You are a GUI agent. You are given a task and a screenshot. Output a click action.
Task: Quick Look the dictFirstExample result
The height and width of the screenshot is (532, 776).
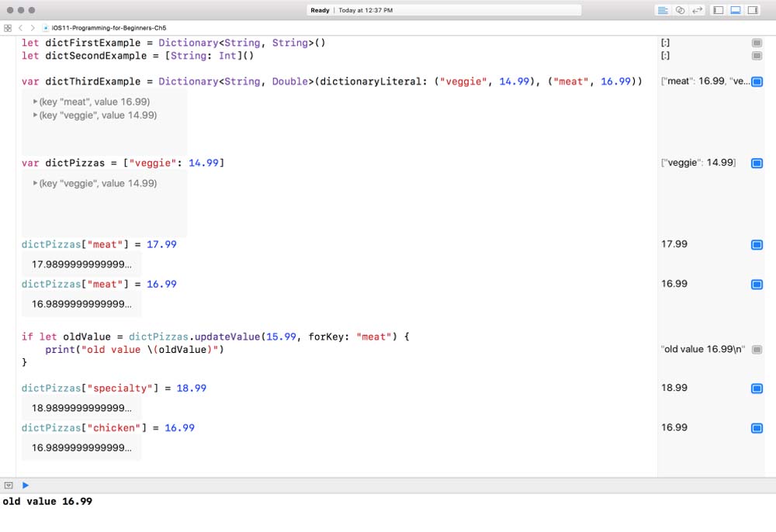(x=757, y=43)
